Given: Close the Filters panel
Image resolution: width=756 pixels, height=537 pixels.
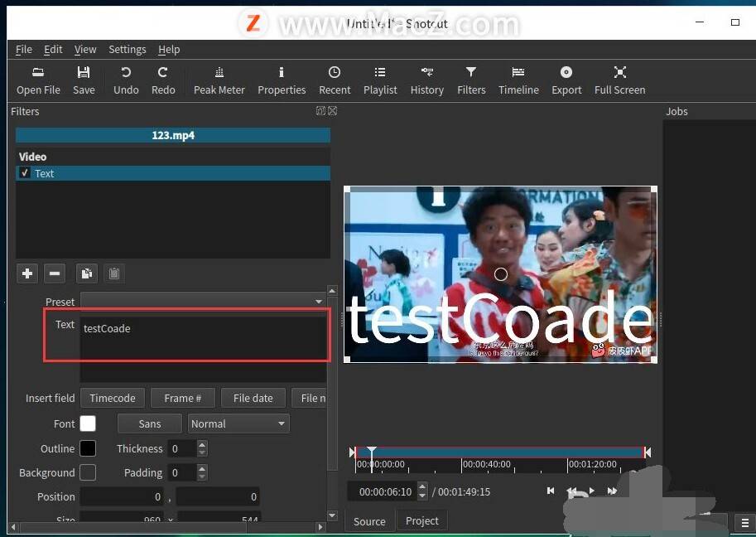Looking at the screenshot, I should [333, 111].
